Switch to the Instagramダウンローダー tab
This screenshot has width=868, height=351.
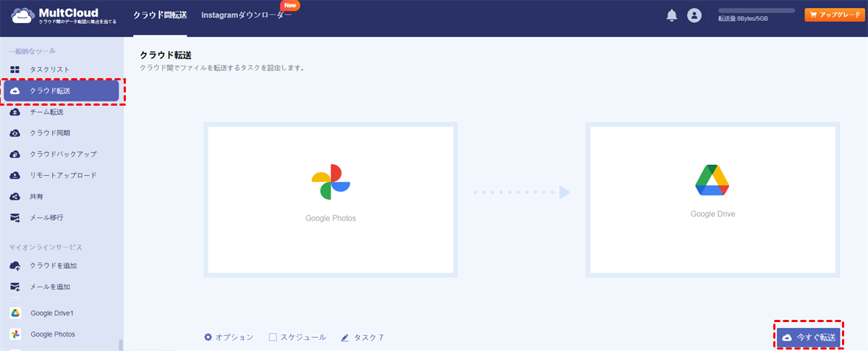coord(247,15)
